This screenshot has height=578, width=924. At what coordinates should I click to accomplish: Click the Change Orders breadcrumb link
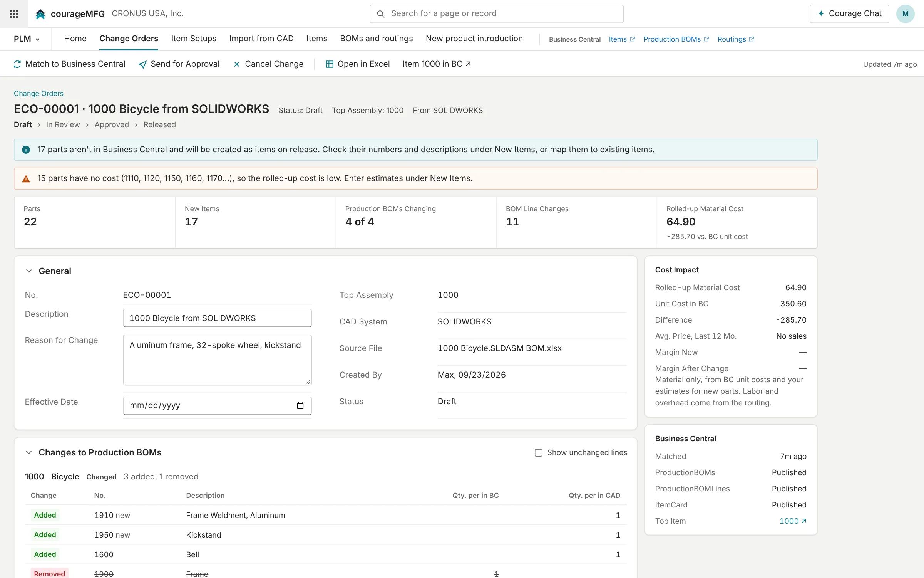click(x=38, y=94)
